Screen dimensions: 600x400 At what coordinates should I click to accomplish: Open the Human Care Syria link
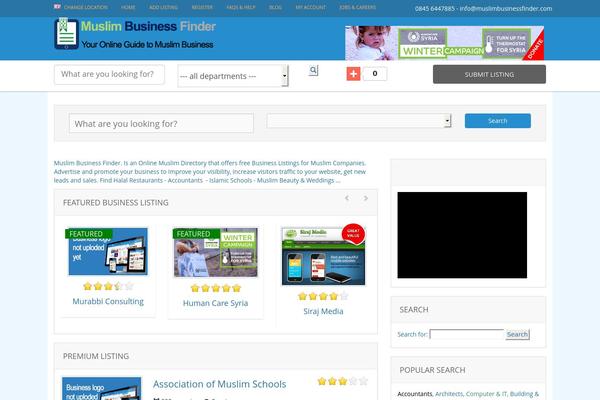[215, 303]
